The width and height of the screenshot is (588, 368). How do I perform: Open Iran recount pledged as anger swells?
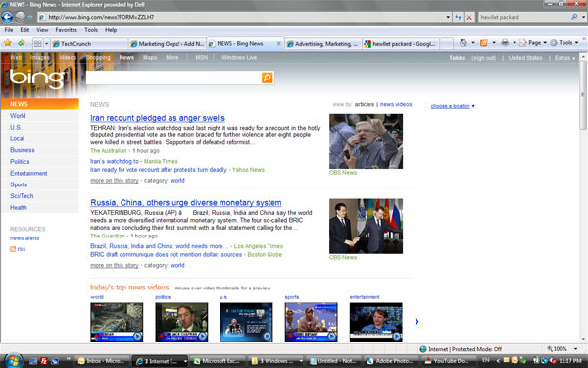158,118
